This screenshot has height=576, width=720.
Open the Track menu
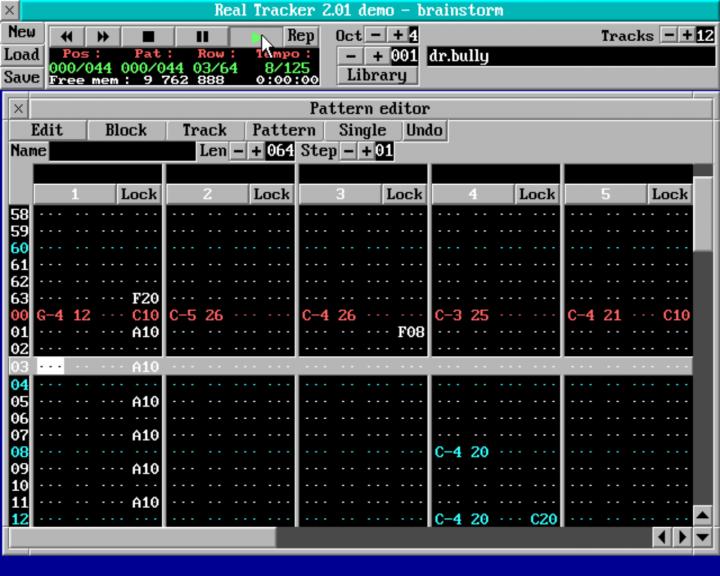click(x=204, y=130)
